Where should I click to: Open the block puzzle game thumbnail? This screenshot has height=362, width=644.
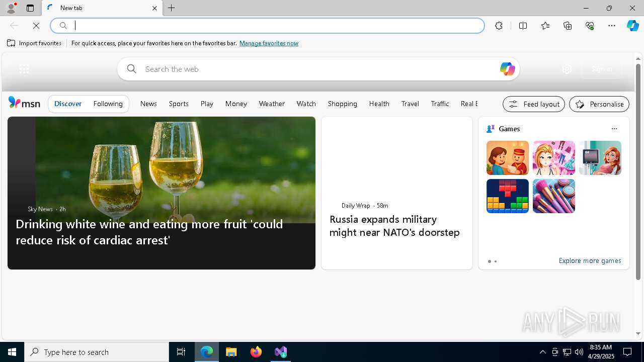508,196
